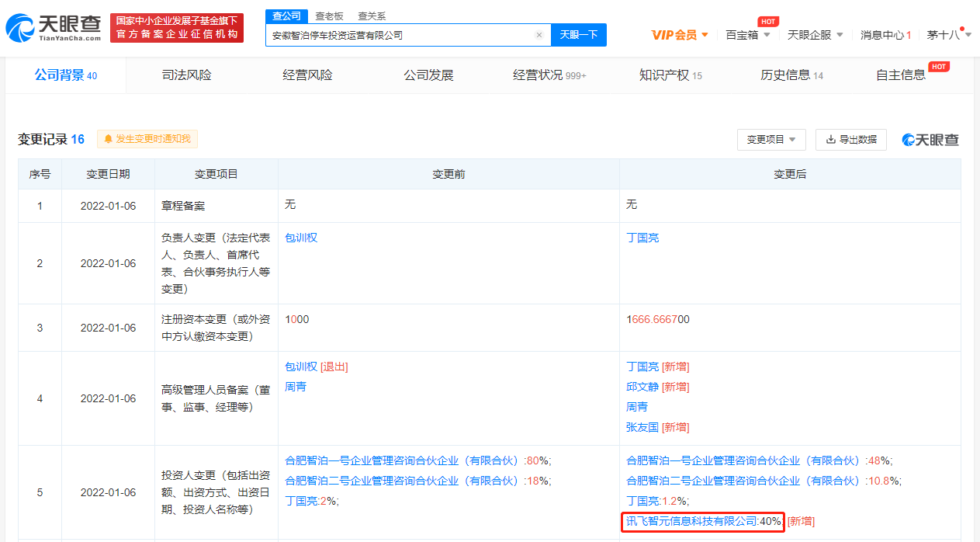This screenshot has width=980, height=542.
Task: Click the 变更记录 16 heading
Action: (x=51, y=139)
